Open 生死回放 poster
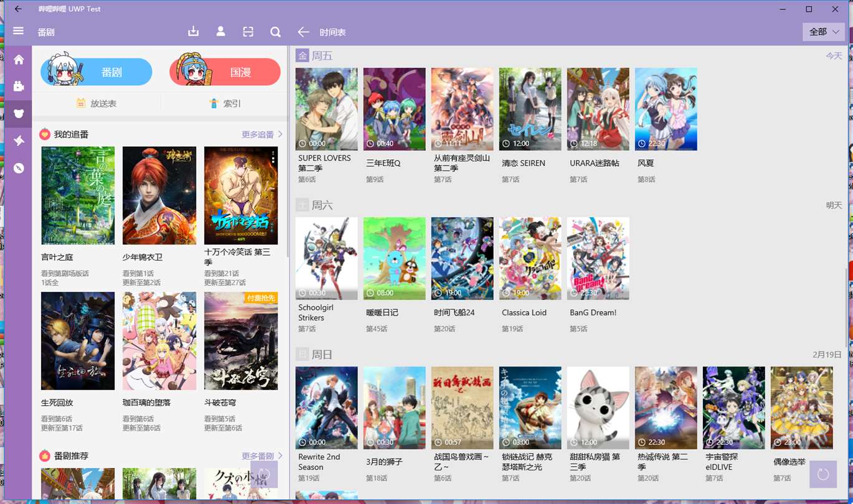This screenshot has width=853, height=504. point(78,341)
